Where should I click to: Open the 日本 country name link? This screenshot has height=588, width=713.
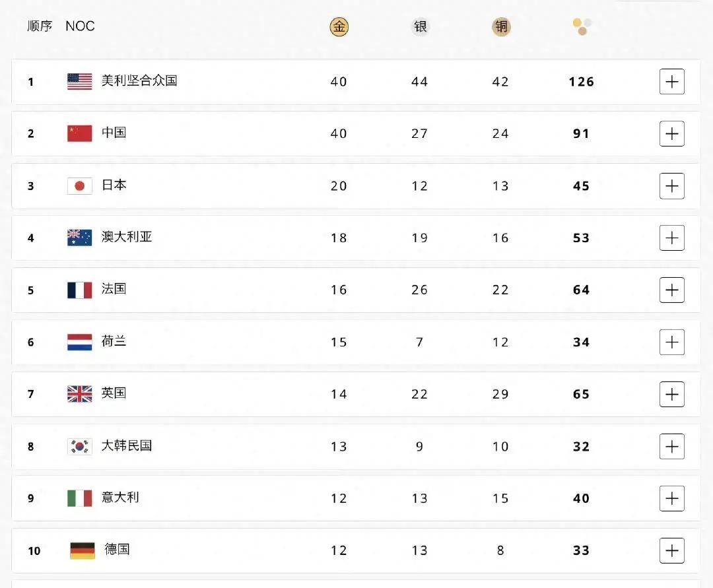point(114,185)
